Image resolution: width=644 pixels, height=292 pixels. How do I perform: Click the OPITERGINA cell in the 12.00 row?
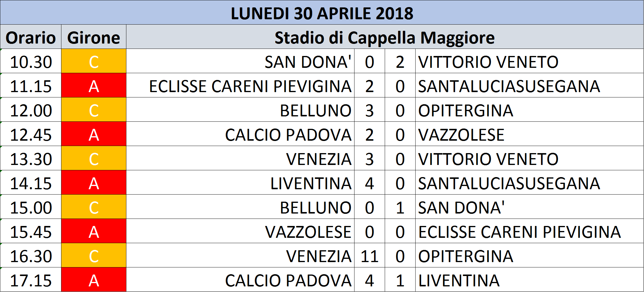(529, 110)
